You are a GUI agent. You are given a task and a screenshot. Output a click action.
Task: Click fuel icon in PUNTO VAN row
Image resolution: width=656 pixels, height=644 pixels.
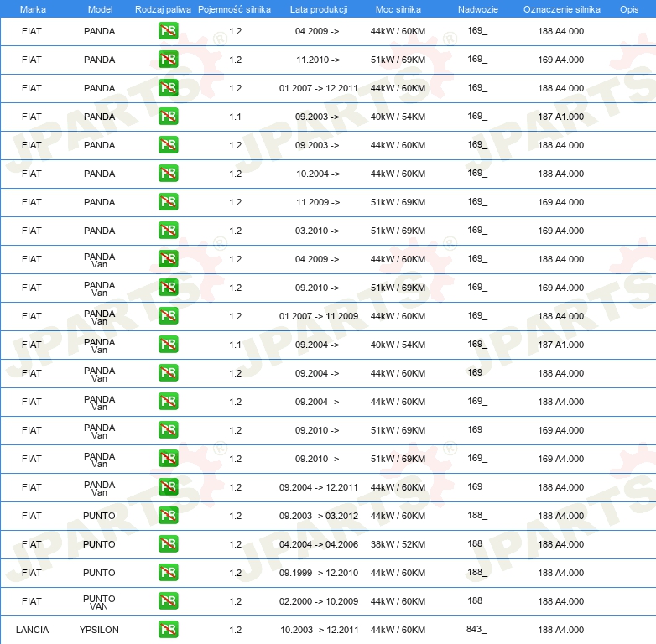168,601
